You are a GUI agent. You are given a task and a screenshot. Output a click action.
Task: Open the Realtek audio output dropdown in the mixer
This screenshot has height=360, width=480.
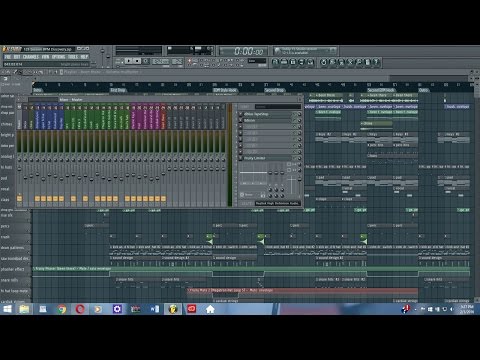tap(277, 203)
